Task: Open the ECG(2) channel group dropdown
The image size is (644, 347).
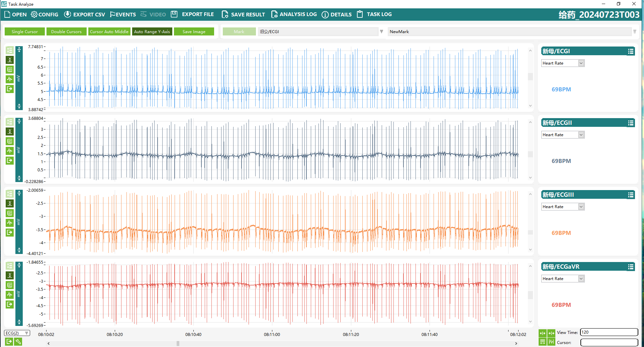Action: 26,333
